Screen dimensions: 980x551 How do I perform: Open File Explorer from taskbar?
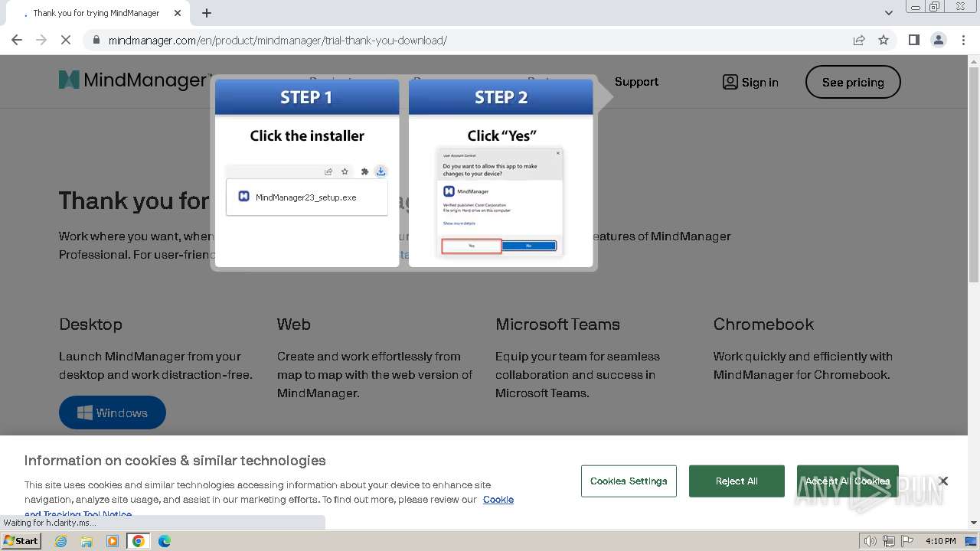pyautogui.click(x=87, y=541)
